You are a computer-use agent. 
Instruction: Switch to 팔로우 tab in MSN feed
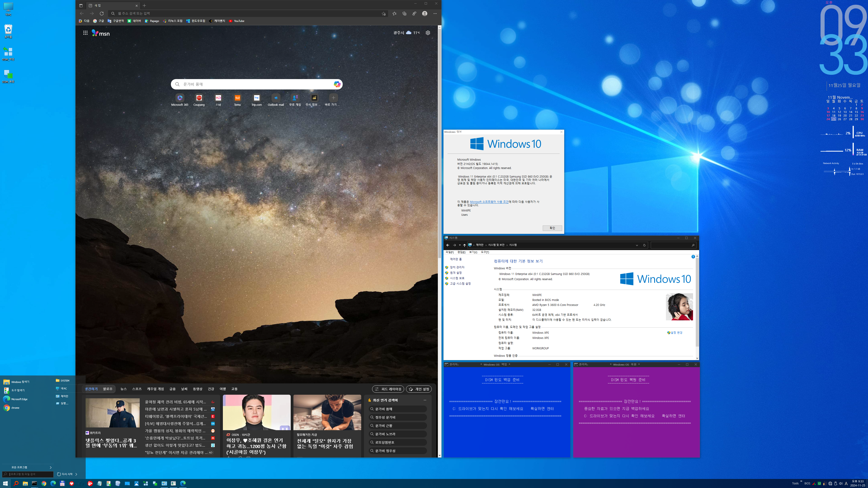(108, 389)
